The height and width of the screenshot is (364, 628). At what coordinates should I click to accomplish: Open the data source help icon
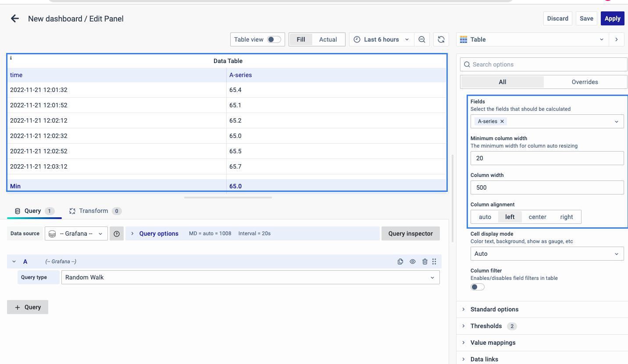click(117, 233)
